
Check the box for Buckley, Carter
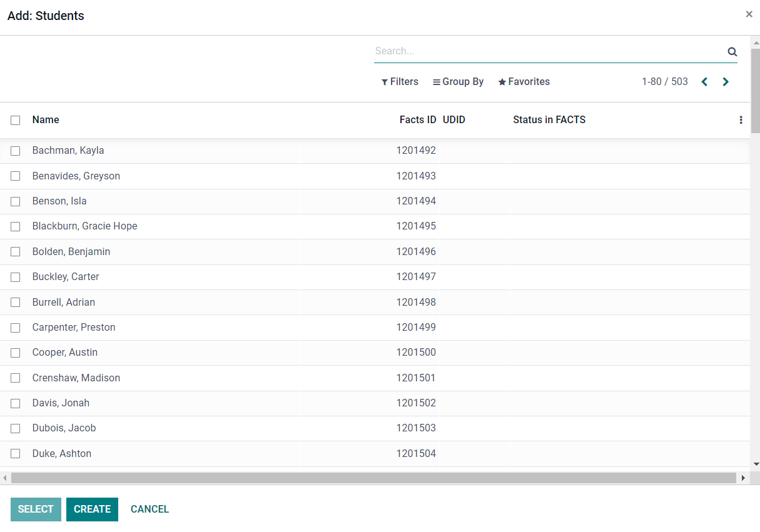click(16, 277)
